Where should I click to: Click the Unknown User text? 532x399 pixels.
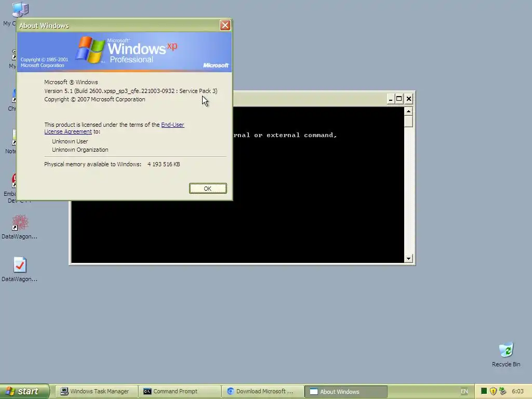click(x=70, y=141)
